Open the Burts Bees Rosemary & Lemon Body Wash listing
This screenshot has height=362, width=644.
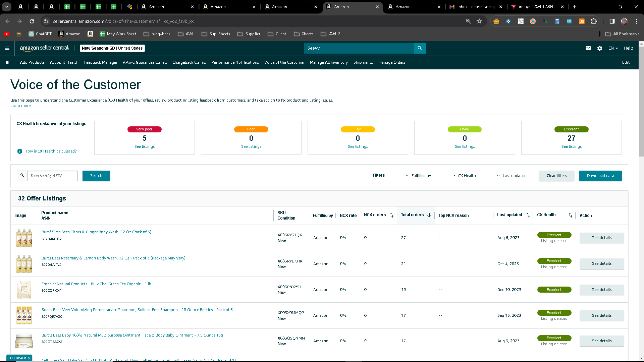(113, 258)
